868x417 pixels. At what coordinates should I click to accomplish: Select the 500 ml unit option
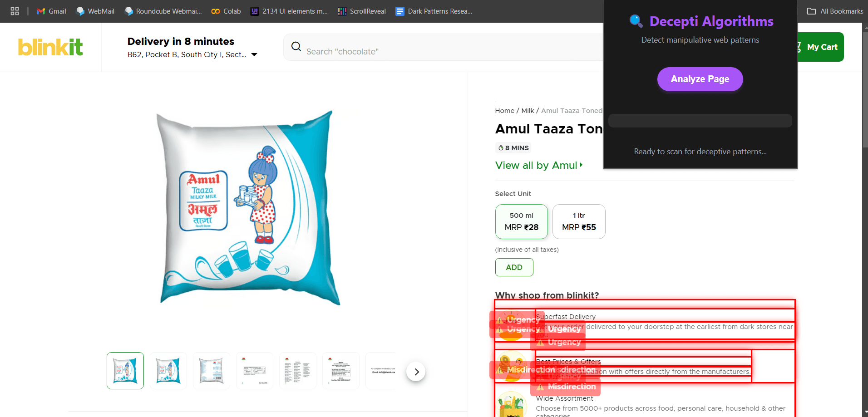[521, 221]
